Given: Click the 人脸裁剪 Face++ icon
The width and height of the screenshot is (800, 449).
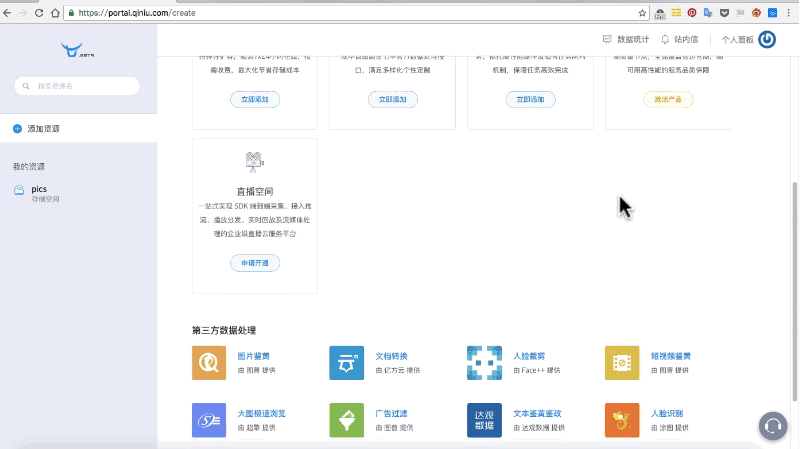Looking at the screenshot, I should click(x=484, y=363).
